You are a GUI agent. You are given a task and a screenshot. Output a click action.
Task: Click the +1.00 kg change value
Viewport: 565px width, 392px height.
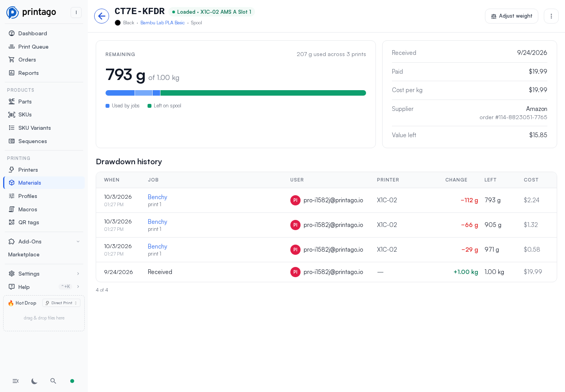(466, 272)
